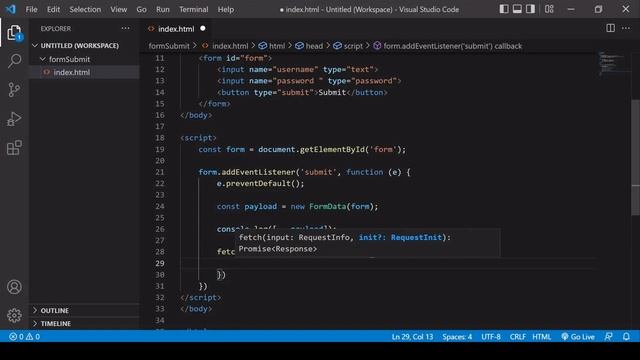Open the Manage gear icon

point(14,316)
